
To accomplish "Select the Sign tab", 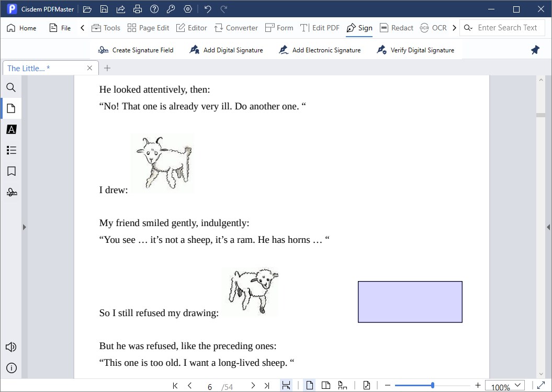I will coord(359,28).
